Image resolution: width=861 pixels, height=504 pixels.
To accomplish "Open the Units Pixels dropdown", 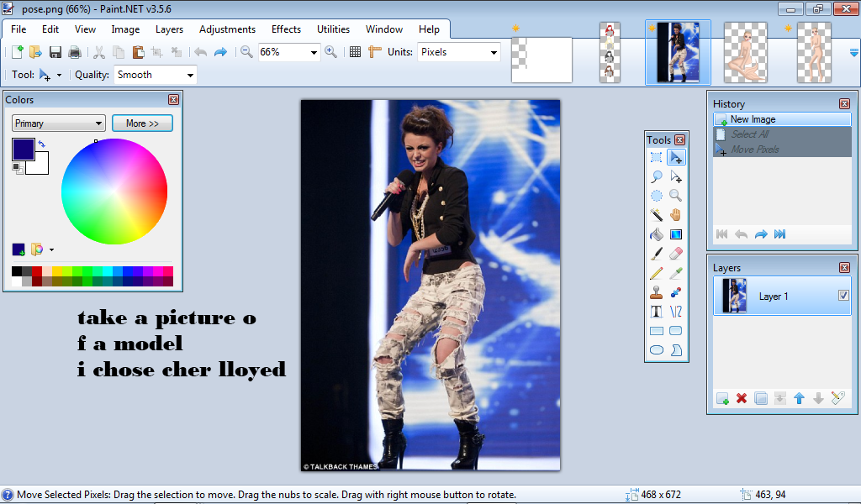I will (x=493, y=53).
